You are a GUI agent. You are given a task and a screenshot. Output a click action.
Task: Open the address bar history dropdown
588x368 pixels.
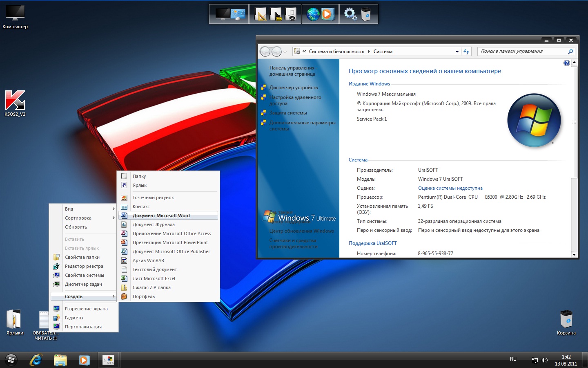point(457,52)
